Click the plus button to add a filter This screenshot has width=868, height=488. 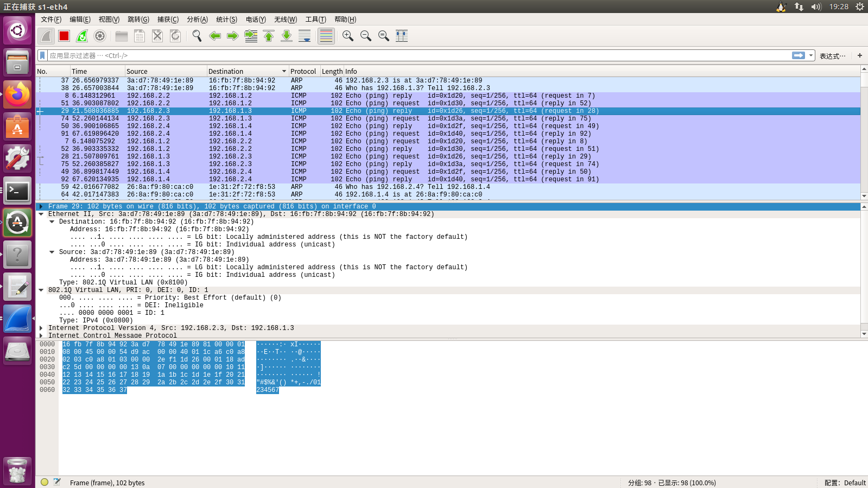coord(860,55)
